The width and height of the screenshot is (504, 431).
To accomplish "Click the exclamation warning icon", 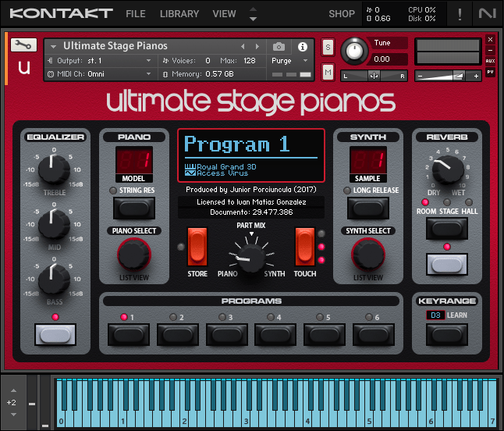I will [460, 14].
